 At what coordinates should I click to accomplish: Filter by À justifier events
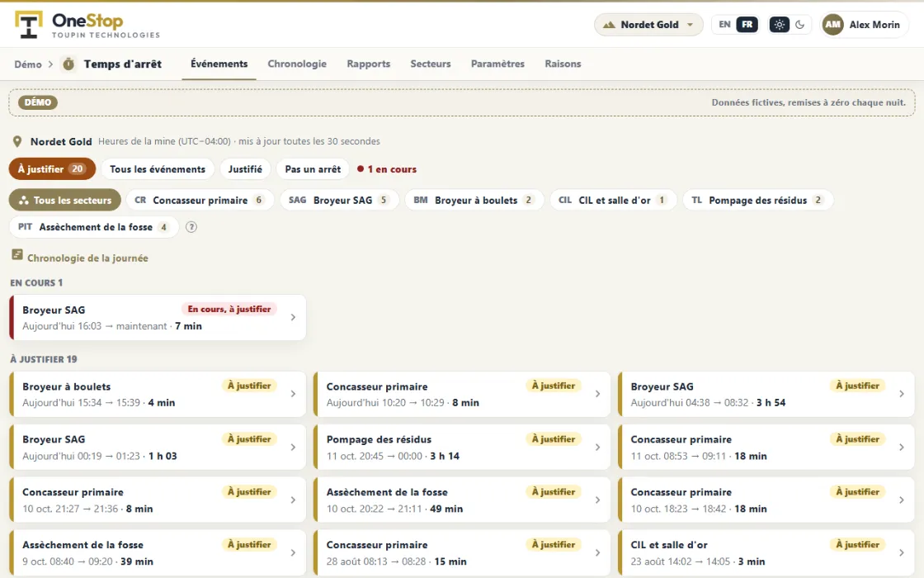point(52,169)
